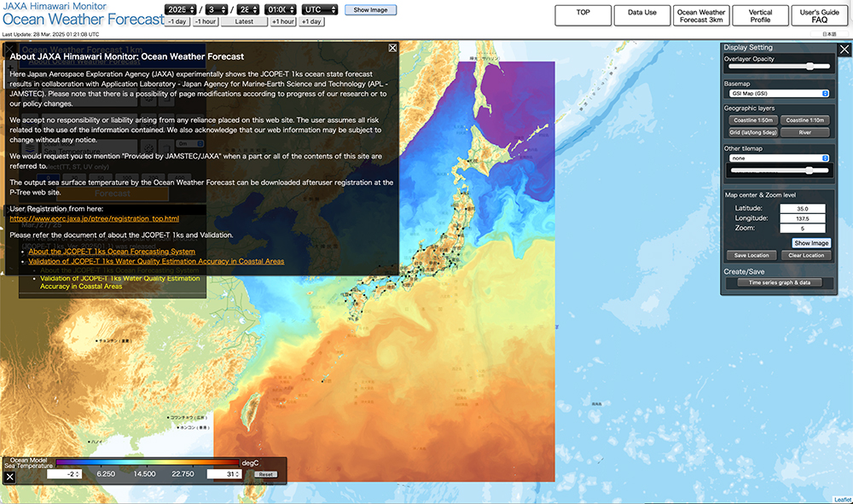
Task: Click the 6.250 legend tick label
Action: 106,474
